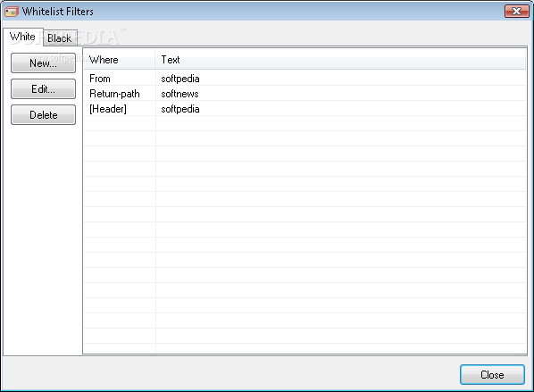The height and width of the screenshot is (392, 534).
Task: Click the Delete button
Action: [x=43, y=115]
